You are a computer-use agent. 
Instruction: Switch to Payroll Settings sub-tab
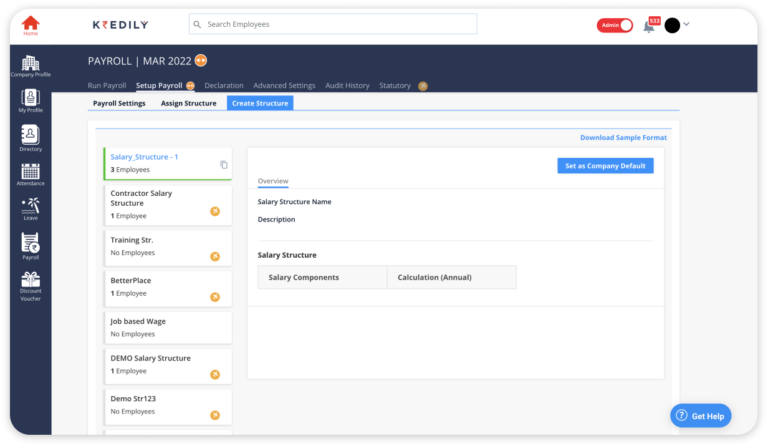click(119, 103)
